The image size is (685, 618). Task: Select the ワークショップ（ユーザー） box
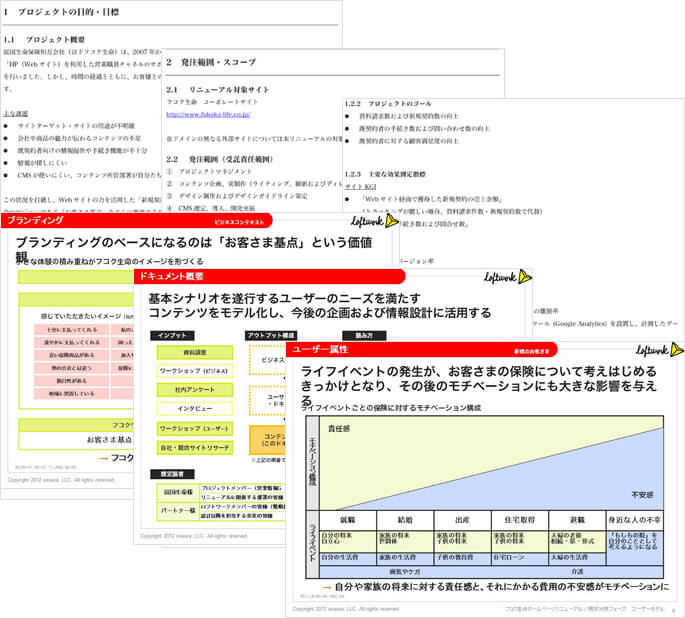tap(195, 428)
